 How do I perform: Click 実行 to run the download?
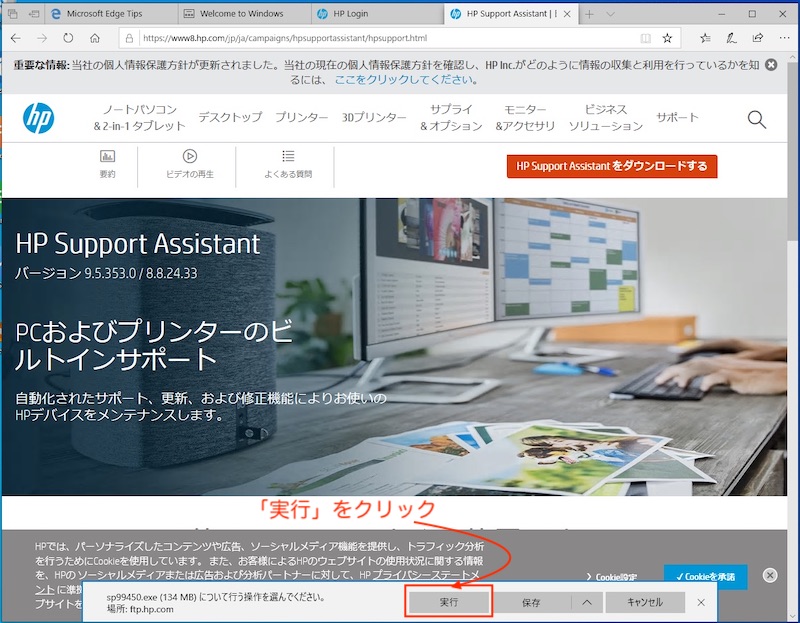[x=449, y=603]
